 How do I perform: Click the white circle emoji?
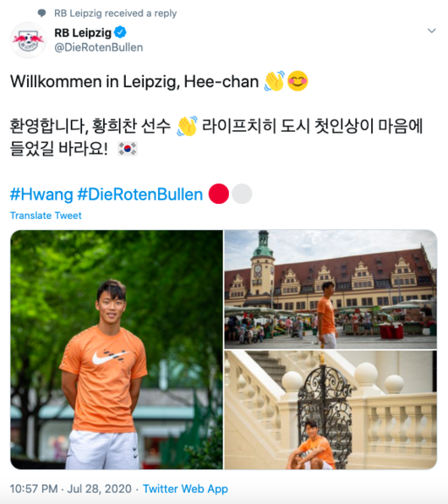click(242, 194)
